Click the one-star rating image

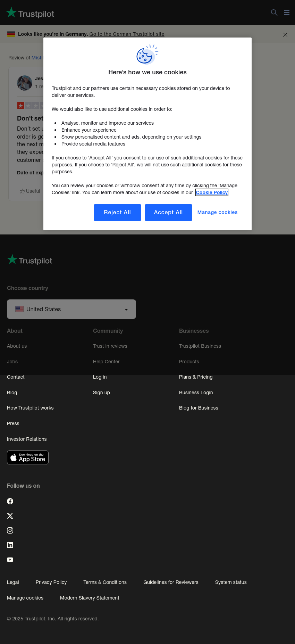click(x=31, y=106)
